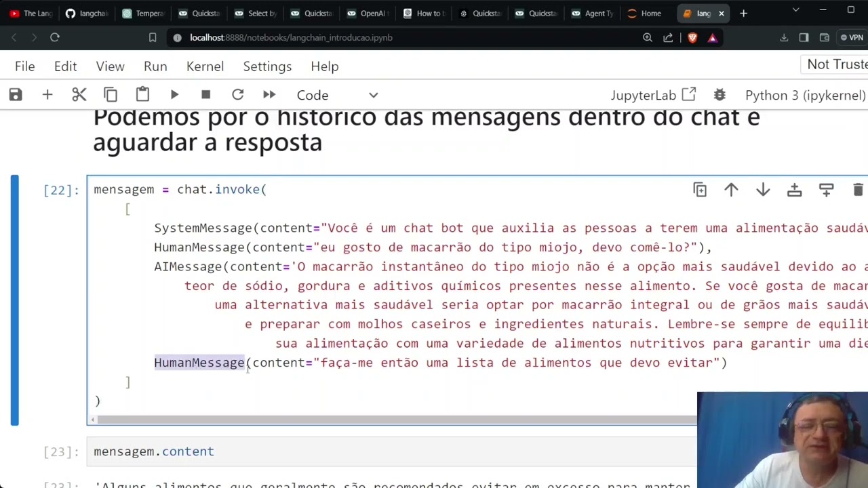Click the Not Trusted notebook button
This screenshot has width=868, height=488.
point(835,64)
